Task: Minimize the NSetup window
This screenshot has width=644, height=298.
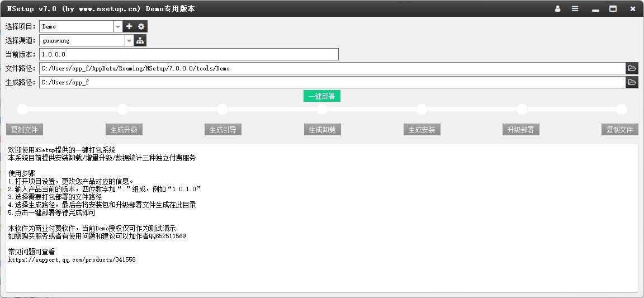Action: pos(595,9)
